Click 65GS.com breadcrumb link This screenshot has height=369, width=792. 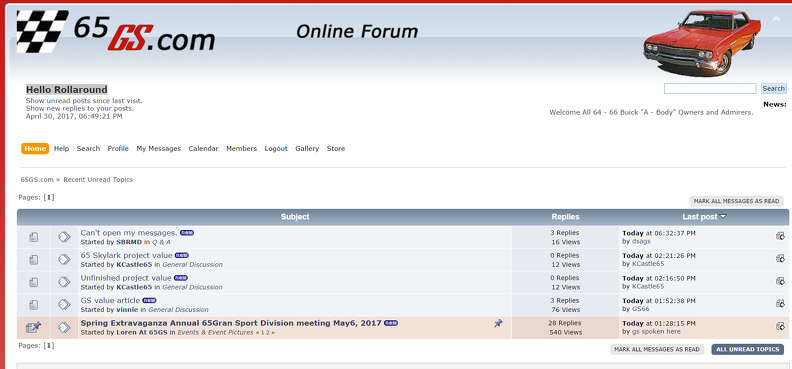point(37,180)
